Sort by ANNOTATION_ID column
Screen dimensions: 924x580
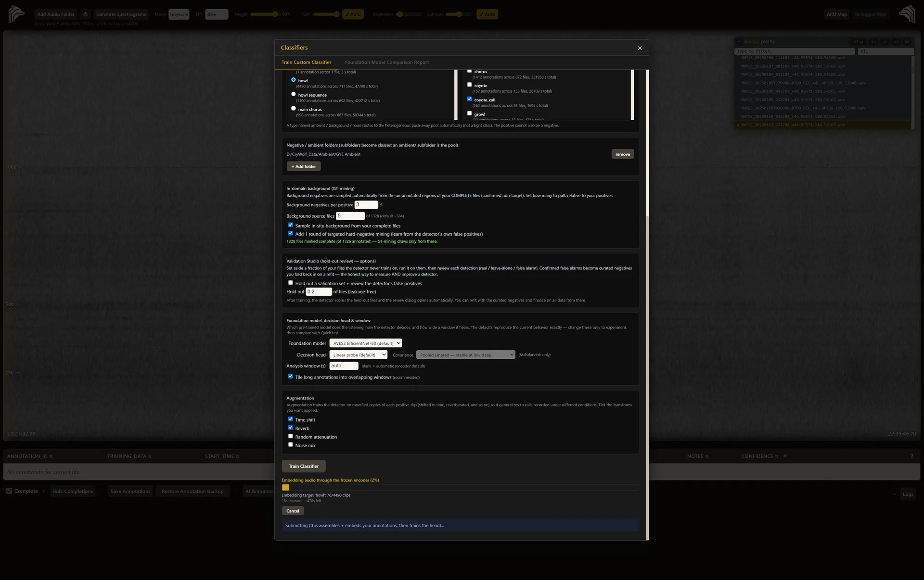(x=30, y=456)
